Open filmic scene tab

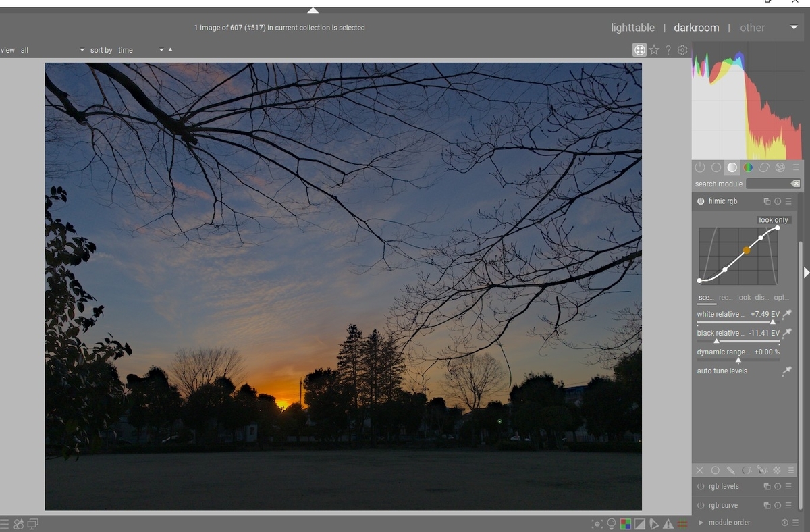[706, 298]
